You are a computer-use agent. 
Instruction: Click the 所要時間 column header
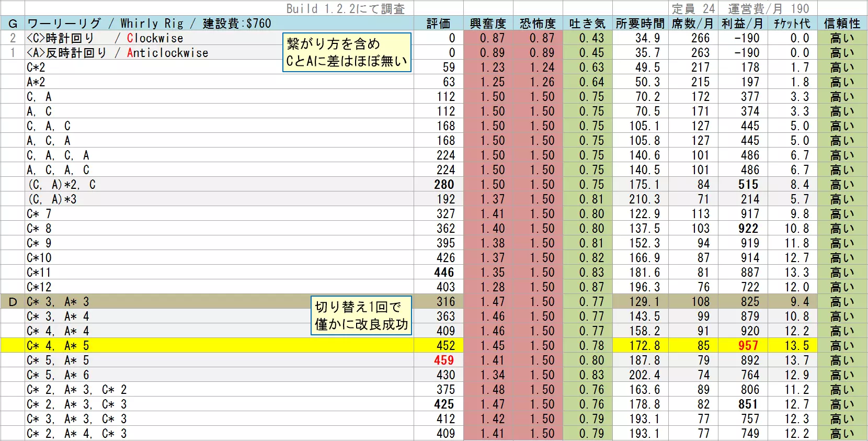click(640, 24)
